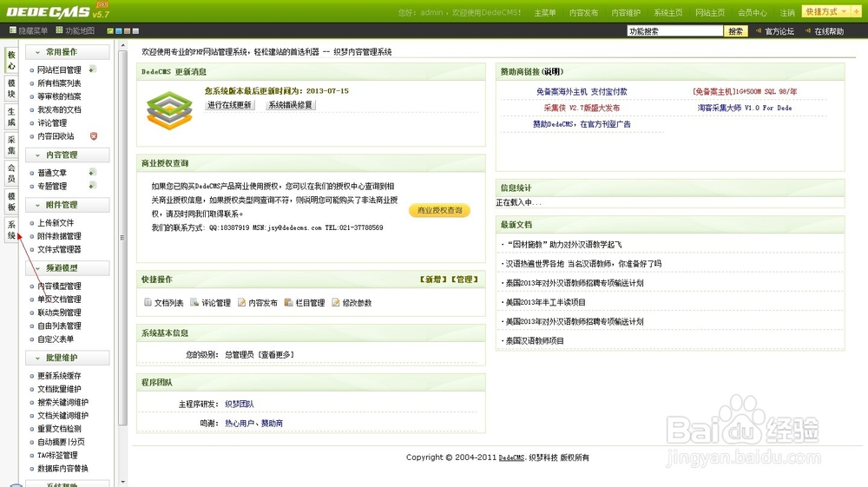Click the 栏目管理 icon in quick actions
Screen dimensions: 868x487
click(288, 302)
